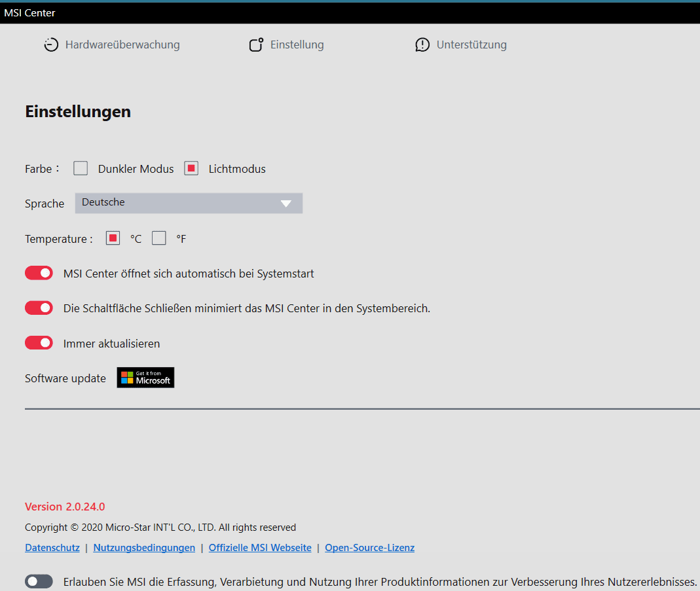The width and height of the screenshot is (700, 591).
Task: Turn off Immer aktualisieren toggle
Action: [x=39, y=343]
